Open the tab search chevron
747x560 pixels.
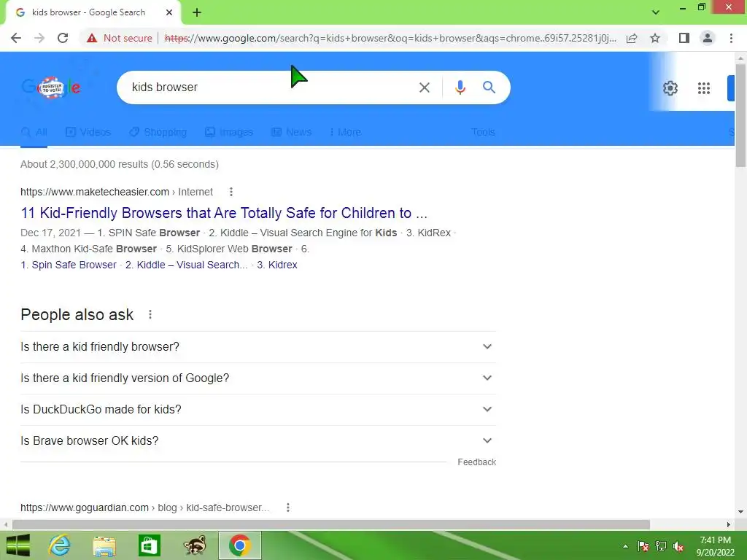(656, 12)
